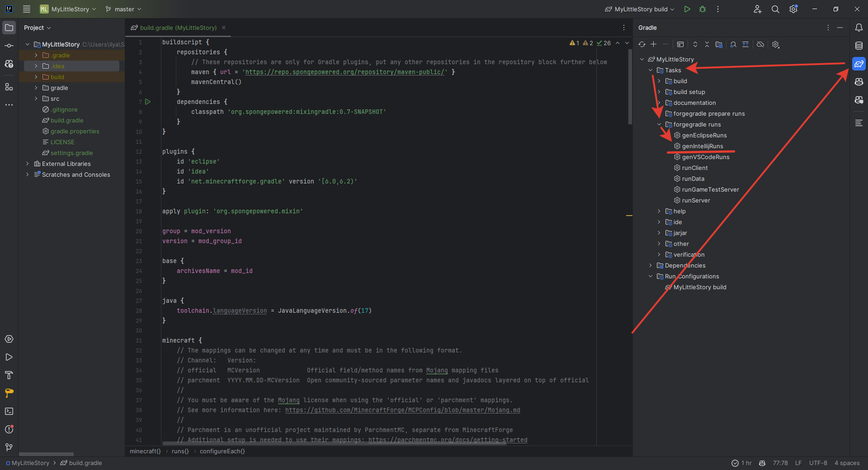Open the MyLittleStory build configuration dropdown
The height and width of the screenshot is (470, 868).
(x=640, y=9)
